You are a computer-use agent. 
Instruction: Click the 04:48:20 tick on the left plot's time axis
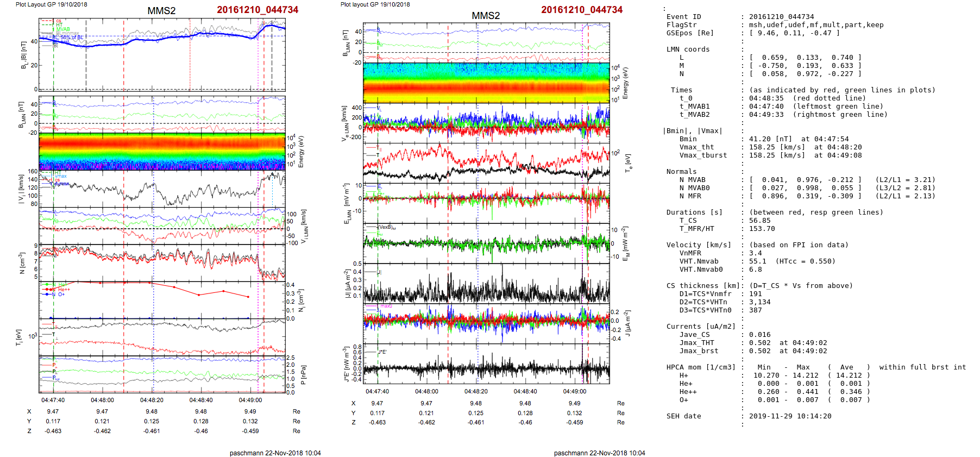[152, 400]
